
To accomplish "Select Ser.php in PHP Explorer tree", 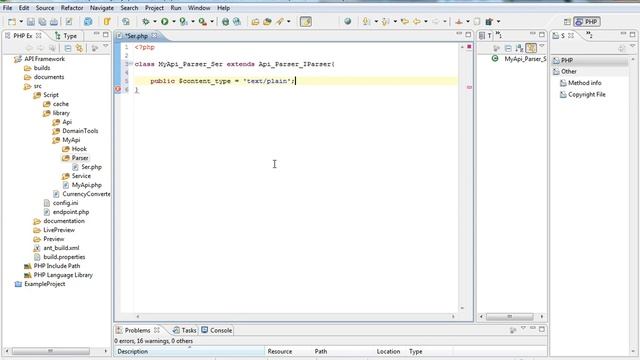I will 87,167.
